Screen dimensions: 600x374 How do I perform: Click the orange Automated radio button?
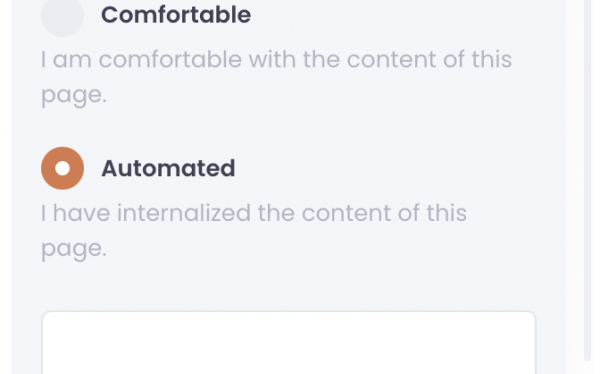coord(62,168)
